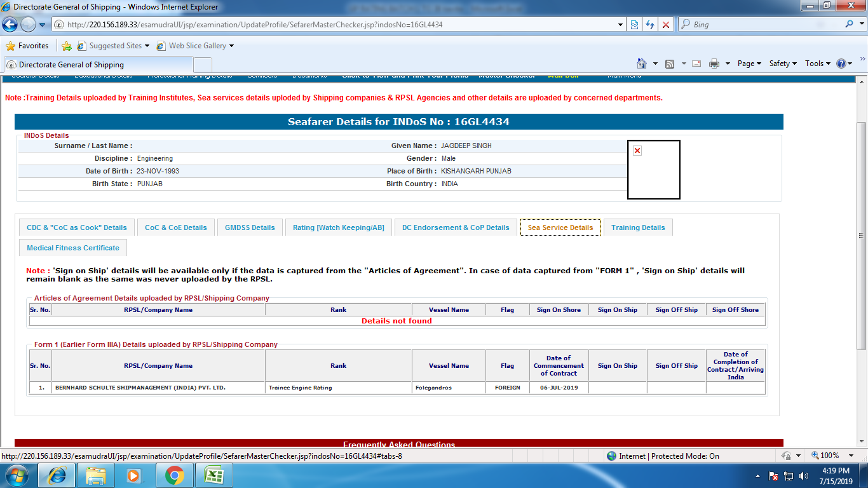This screenshot has height=488, width=868.
Task: Select the Rating [Watch Keeping/AB] tab
Action: pyautogui.click(x=339, y=227)
